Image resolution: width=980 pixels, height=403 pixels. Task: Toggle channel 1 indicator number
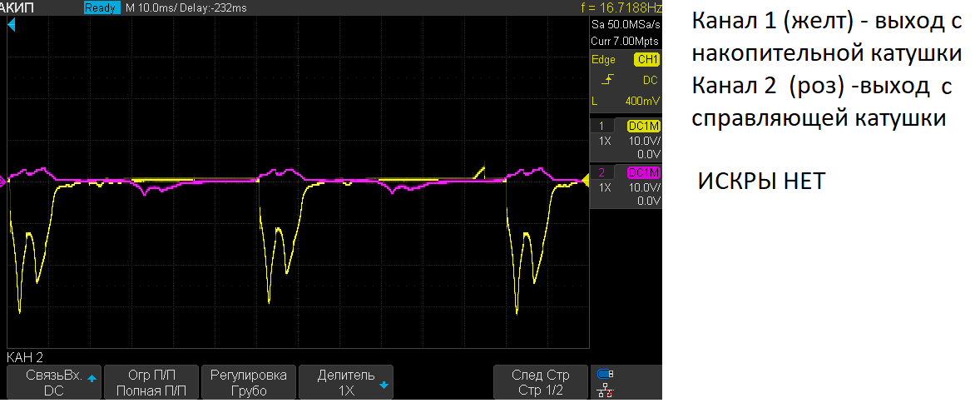[x=601, y=126]
